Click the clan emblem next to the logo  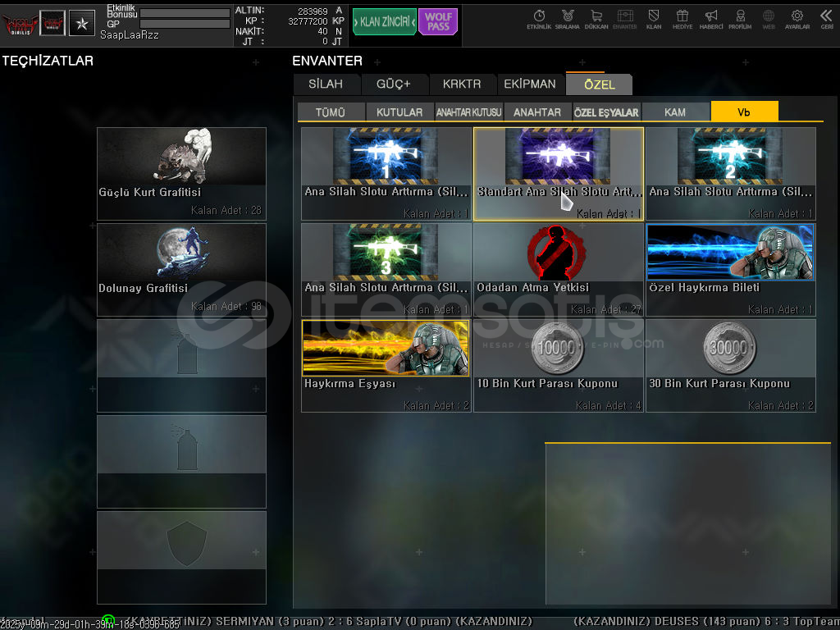[x=52, y=23]
